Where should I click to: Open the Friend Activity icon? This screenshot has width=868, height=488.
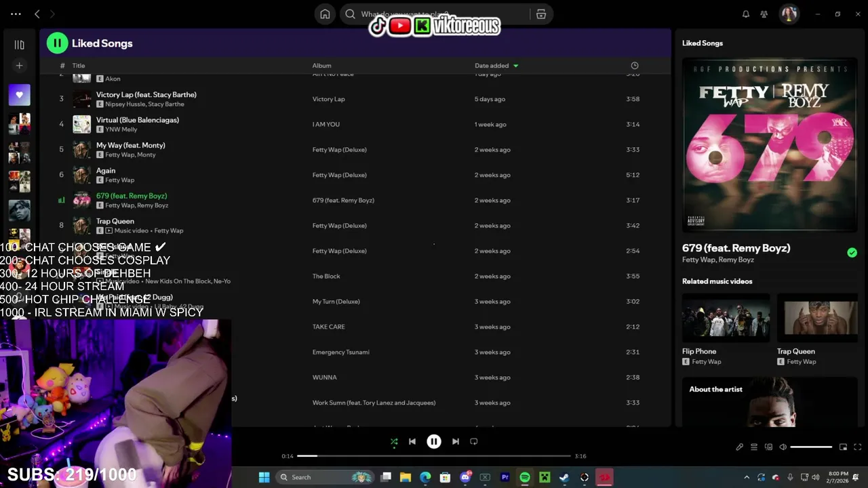[764, 14]
